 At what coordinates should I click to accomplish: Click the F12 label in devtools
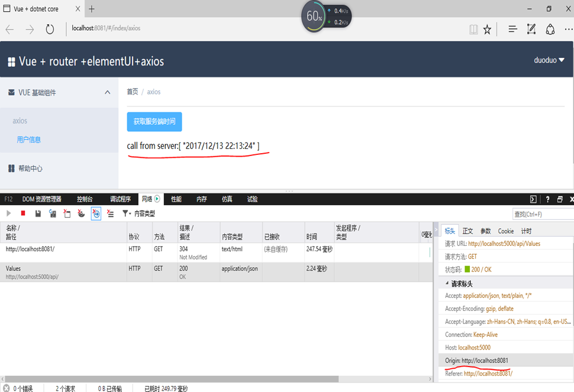click(x=8, y=199)
